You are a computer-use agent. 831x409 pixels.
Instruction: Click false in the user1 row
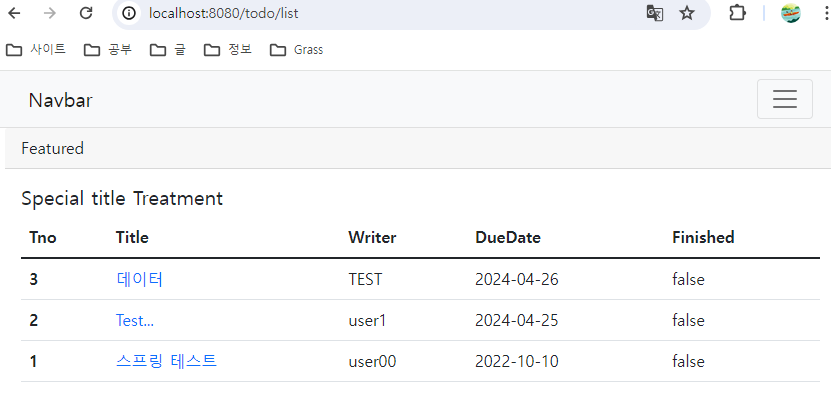[688, 321]
